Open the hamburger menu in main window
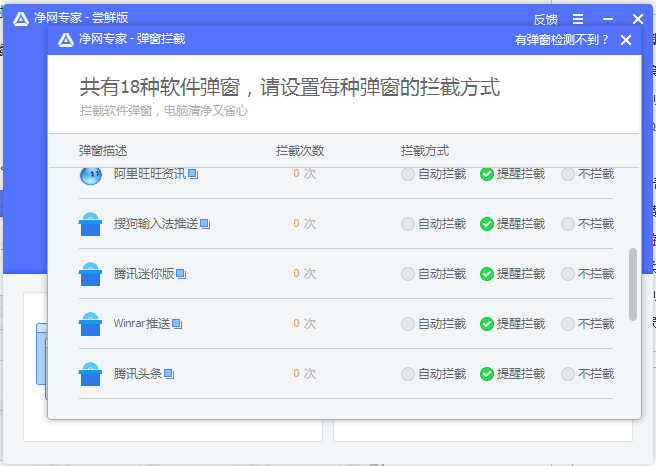 point(578,19)
